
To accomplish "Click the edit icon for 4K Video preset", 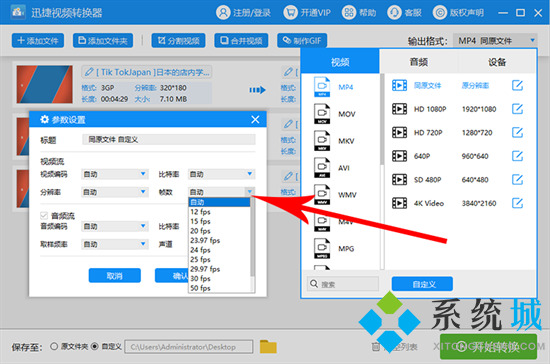I will (517, 203).
